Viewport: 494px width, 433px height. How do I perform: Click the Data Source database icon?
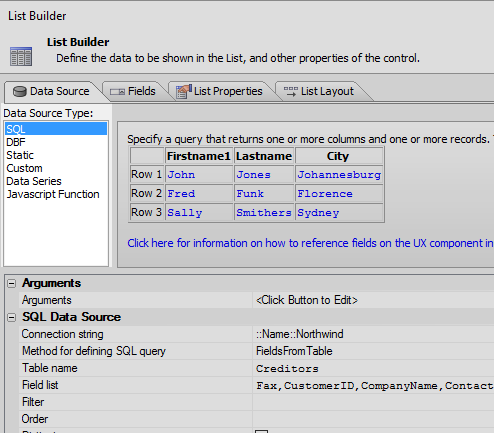(19, 91)
